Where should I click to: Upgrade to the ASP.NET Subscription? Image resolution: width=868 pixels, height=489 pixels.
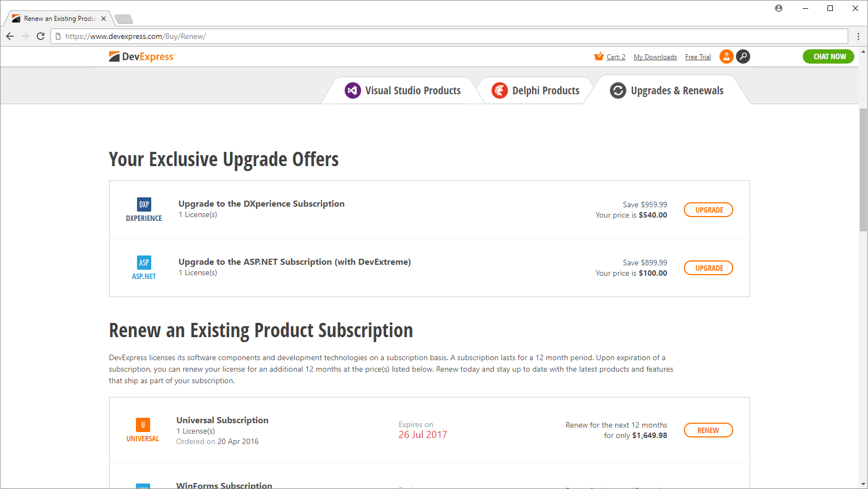709,268
